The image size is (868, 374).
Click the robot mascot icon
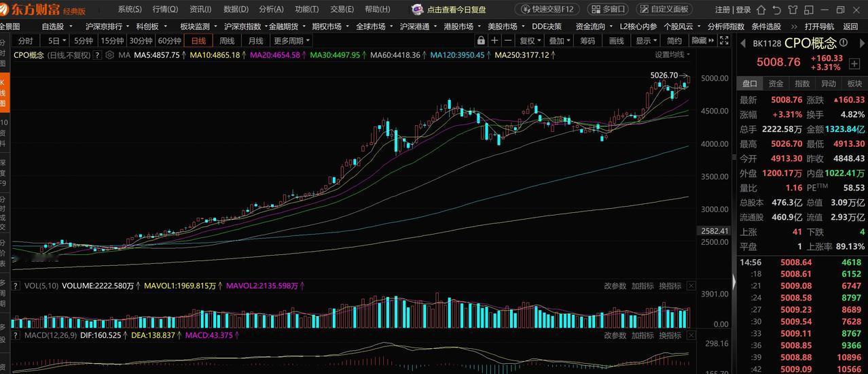[418, 10]
